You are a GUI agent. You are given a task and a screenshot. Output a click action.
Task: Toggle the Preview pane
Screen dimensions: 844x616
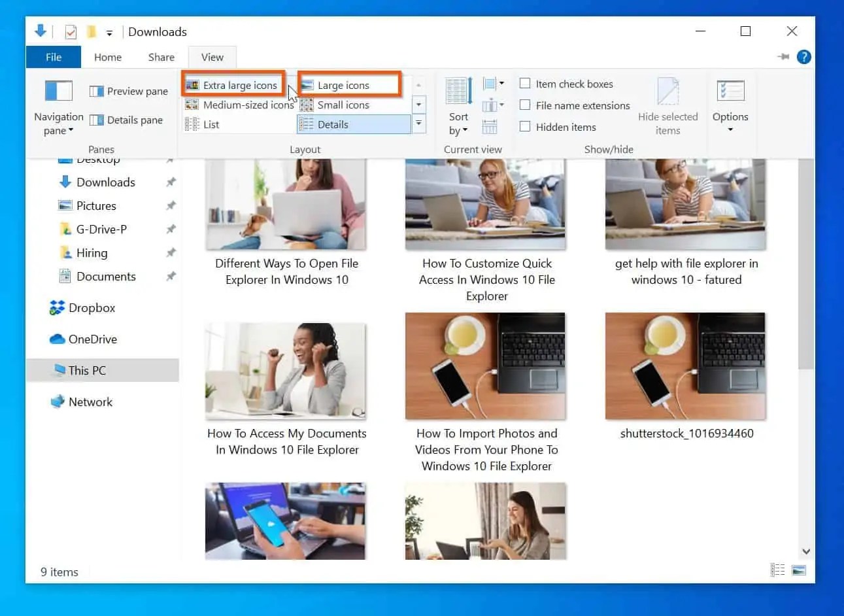128,91
